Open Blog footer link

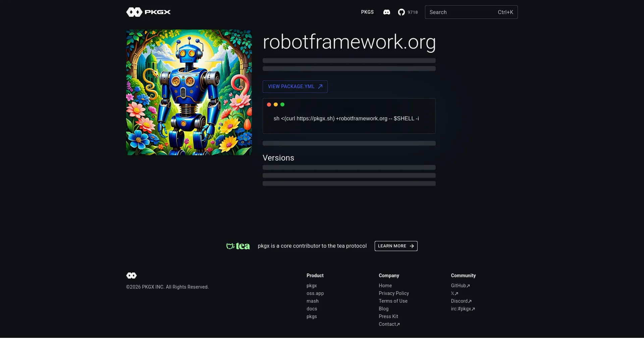pos(383,309)
